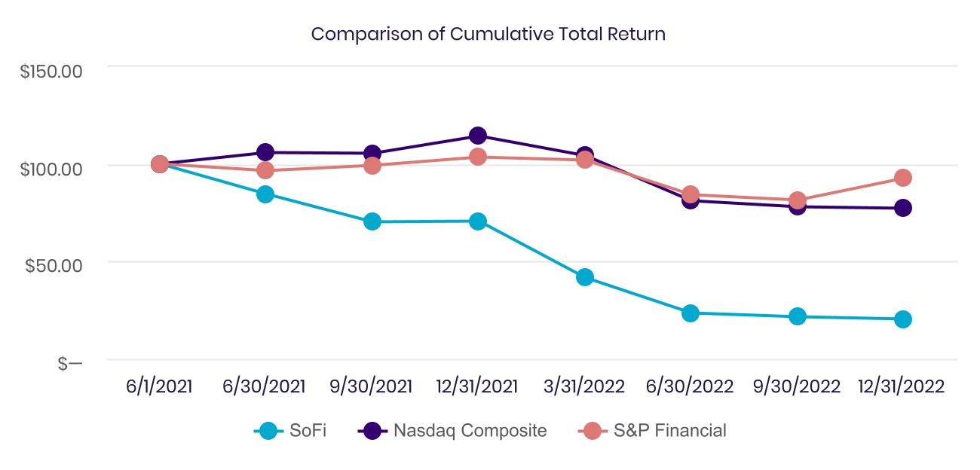980x470 pixels.
Task: Click S&P Financial point at 12/31/2022
Action: [x=903, y=178]
